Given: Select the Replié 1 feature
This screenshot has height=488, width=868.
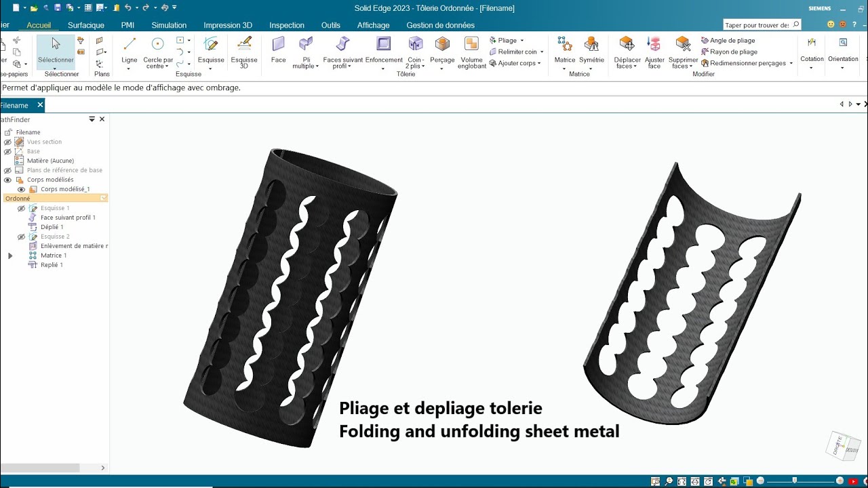Looking at the screenshot, I should [x=52, y=265].
